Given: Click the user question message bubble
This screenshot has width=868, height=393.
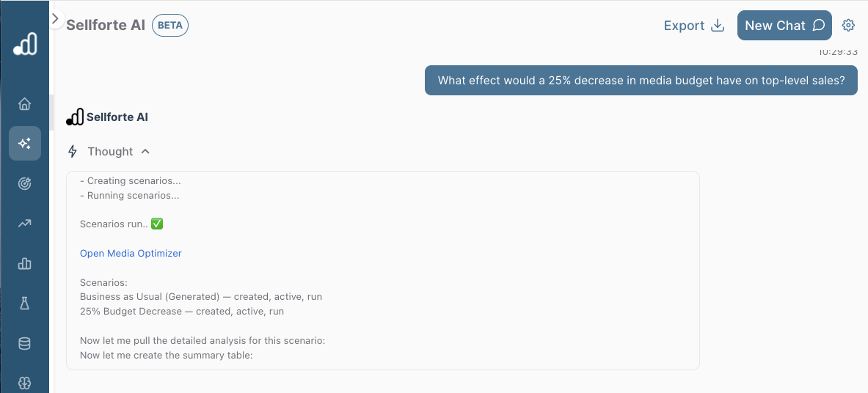Looking at the screenshot, I should point(641,81).
